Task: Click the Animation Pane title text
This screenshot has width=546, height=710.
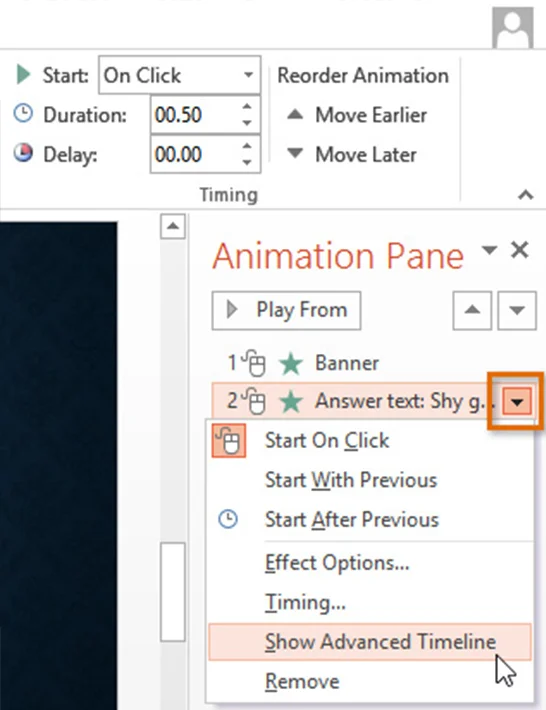Action: (x=338, y=256)
